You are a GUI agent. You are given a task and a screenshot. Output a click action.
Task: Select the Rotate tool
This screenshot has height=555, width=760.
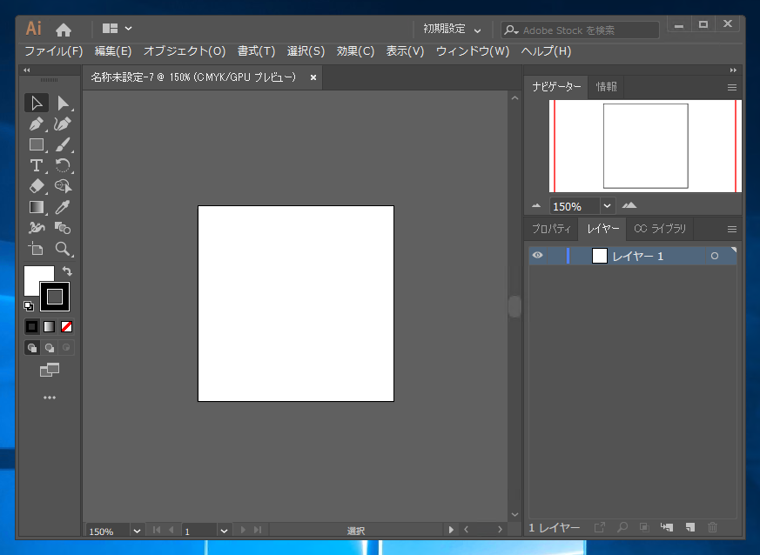63,165
